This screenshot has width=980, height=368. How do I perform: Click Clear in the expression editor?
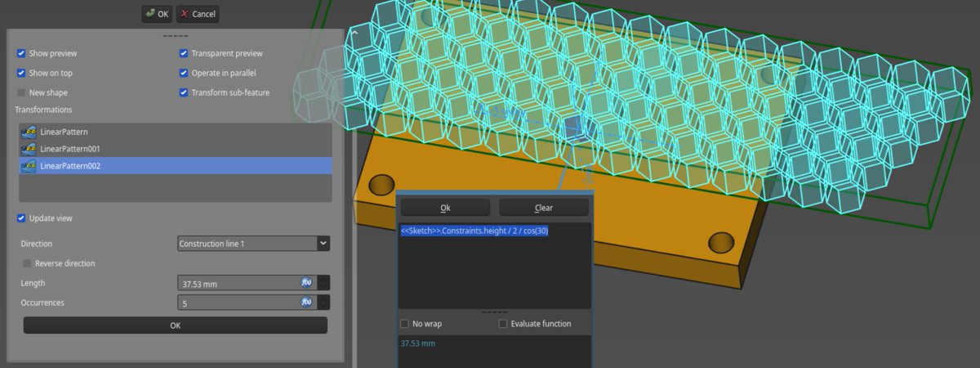coord(543,208)
